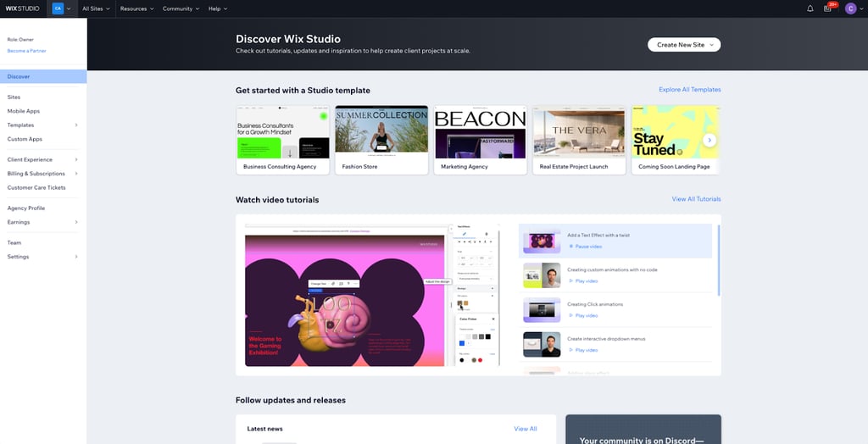The width and height of the screenshot is (868, 444).
Task: Open the user profile avatar
Action: click(x=851, y=8)
